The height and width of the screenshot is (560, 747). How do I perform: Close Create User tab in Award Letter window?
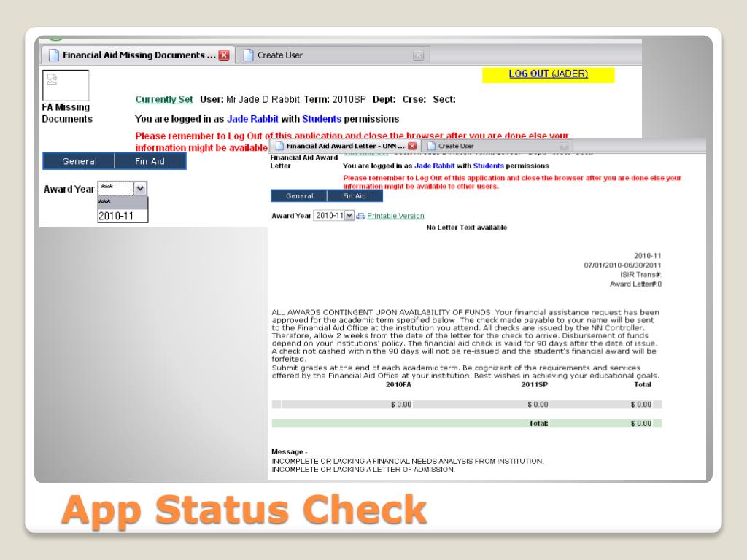pyautogui.click(x=564, y=146)
